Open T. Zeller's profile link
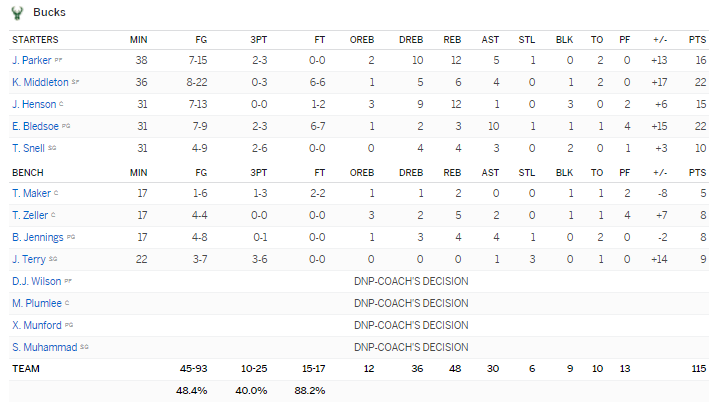This screenshot has width=716, height=411. pos(30,215)
